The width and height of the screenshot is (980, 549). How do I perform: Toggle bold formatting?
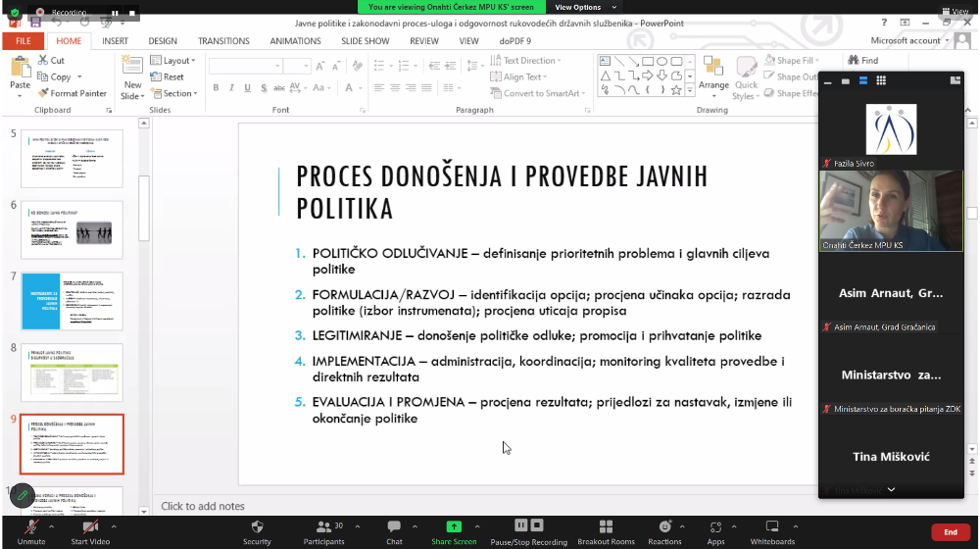pos(216,87)
